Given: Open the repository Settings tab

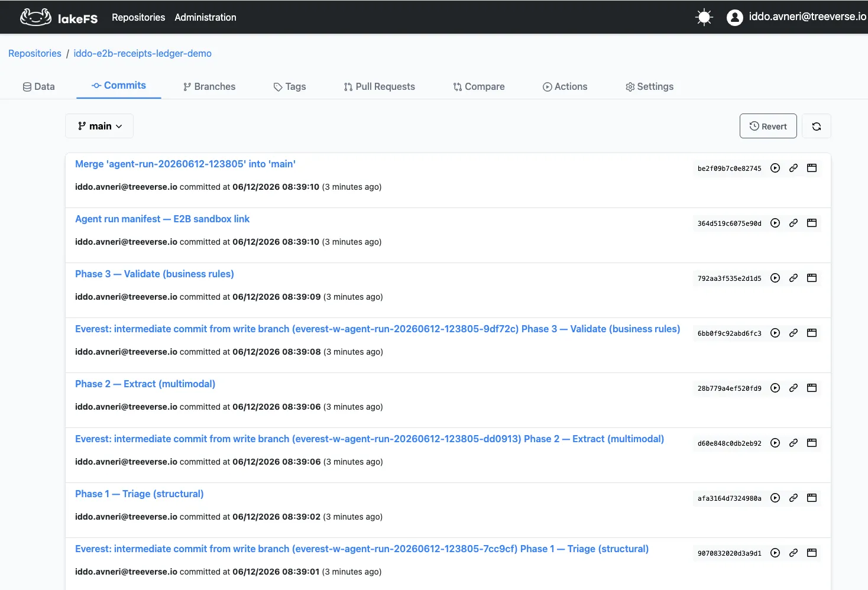Looking at the screenshot, I should pos(649,86).
